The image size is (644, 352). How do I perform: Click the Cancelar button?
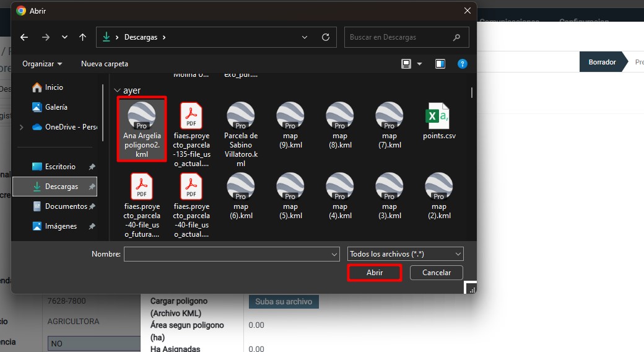[437, 273]
